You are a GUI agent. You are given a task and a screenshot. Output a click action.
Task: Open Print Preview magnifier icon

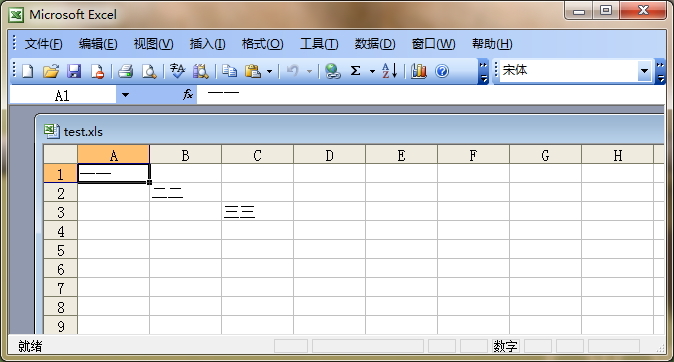click(149, 71)
